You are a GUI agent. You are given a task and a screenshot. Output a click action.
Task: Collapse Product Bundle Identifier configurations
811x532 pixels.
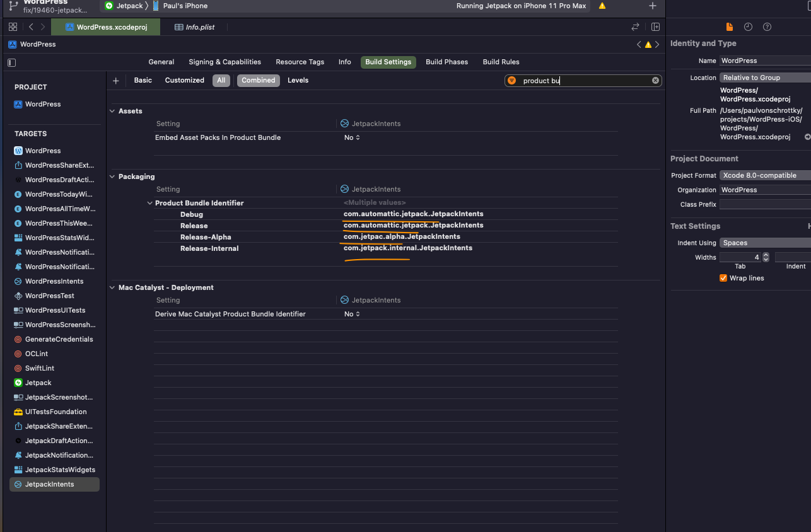point(149,203)
